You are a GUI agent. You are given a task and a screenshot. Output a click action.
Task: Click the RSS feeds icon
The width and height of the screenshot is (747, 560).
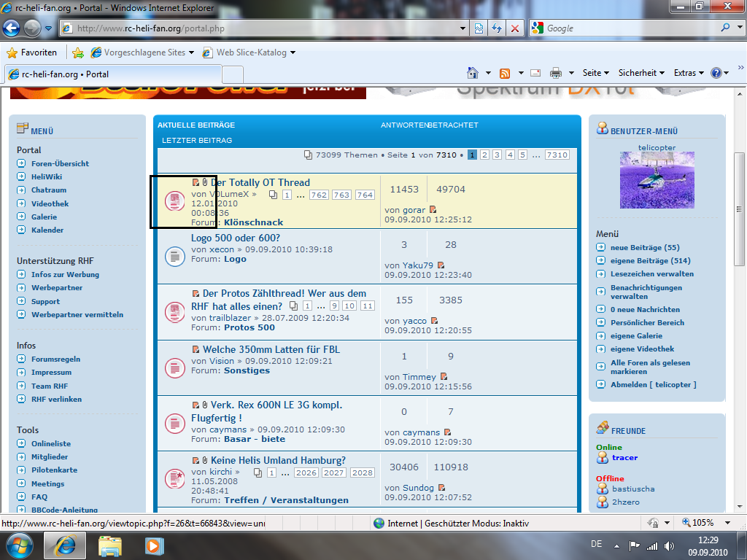[x=505, y=73]
